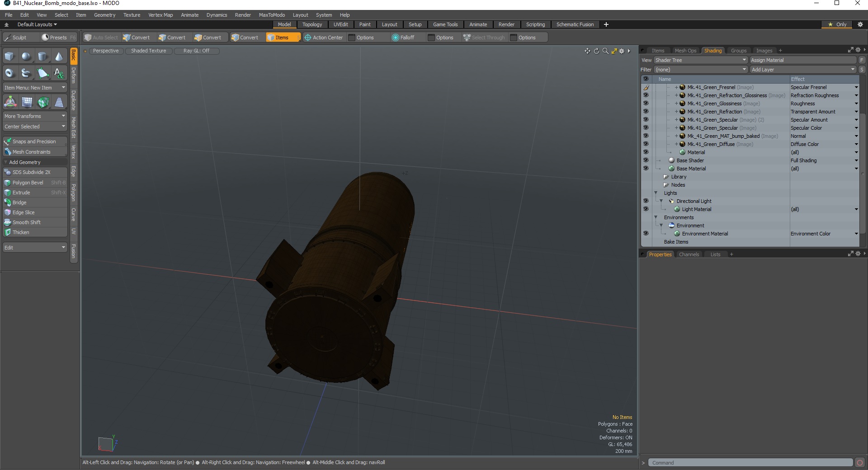Click the Smooth Shift tool
This screenshot has width=868, height=470.
(35, 222)
